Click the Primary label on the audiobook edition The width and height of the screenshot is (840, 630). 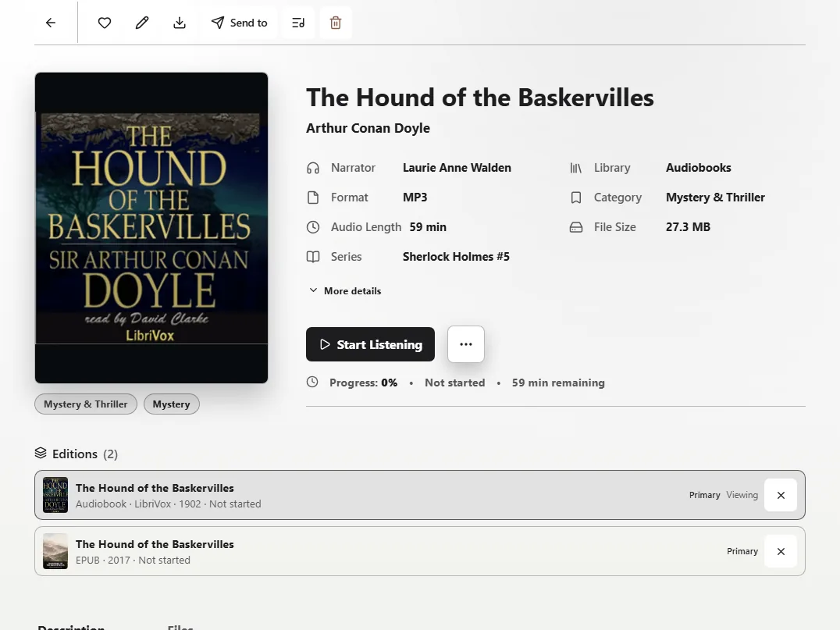pos(704,495)
